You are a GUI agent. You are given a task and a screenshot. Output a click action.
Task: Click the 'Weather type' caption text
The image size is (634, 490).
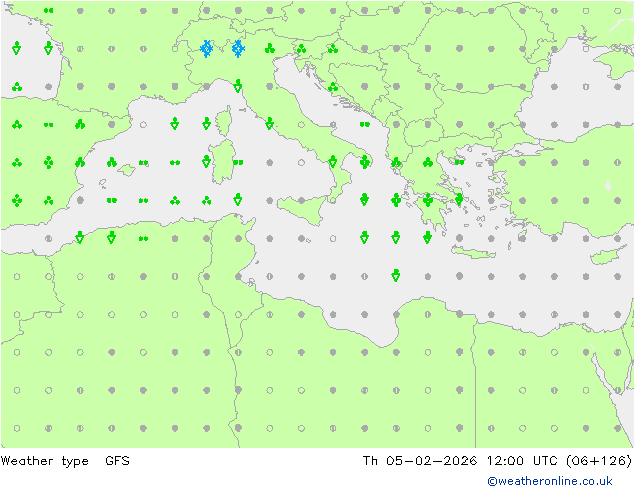click(44, 461)
